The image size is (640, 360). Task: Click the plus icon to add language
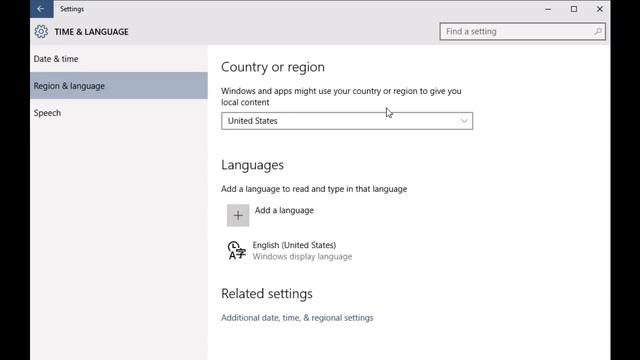click(x=238, y=216)
